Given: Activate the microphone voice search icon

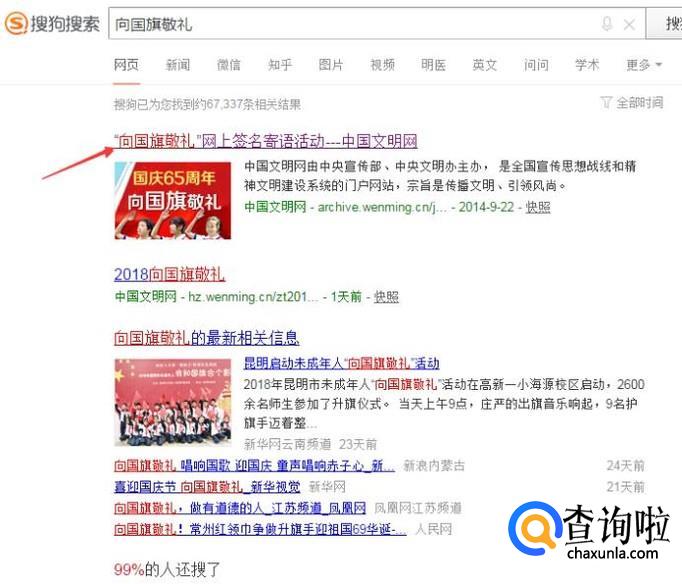Looking at the screenshot, I should [607, 24].
